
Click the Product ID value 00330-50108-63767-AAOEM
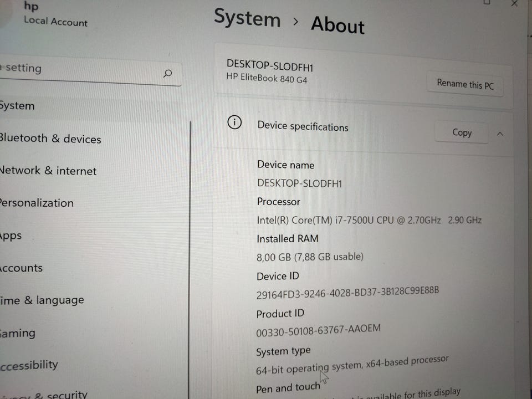tap(318, 330)
